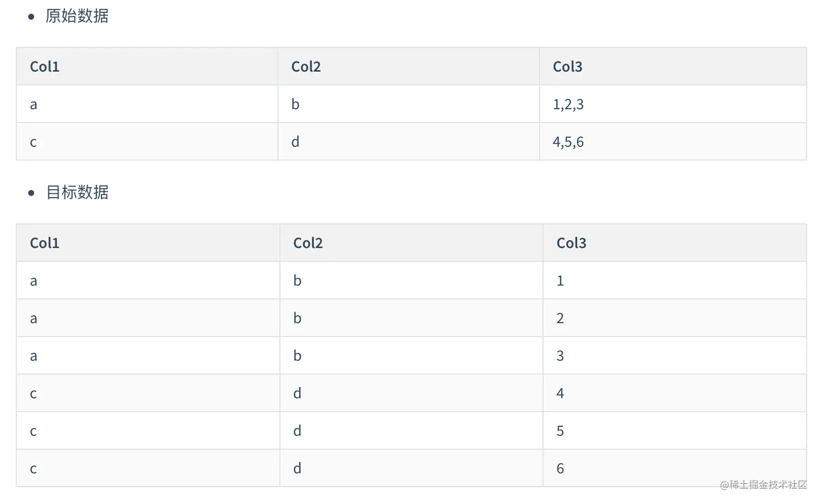
Task: Click the target table cell with value 6
Action: 675,468
